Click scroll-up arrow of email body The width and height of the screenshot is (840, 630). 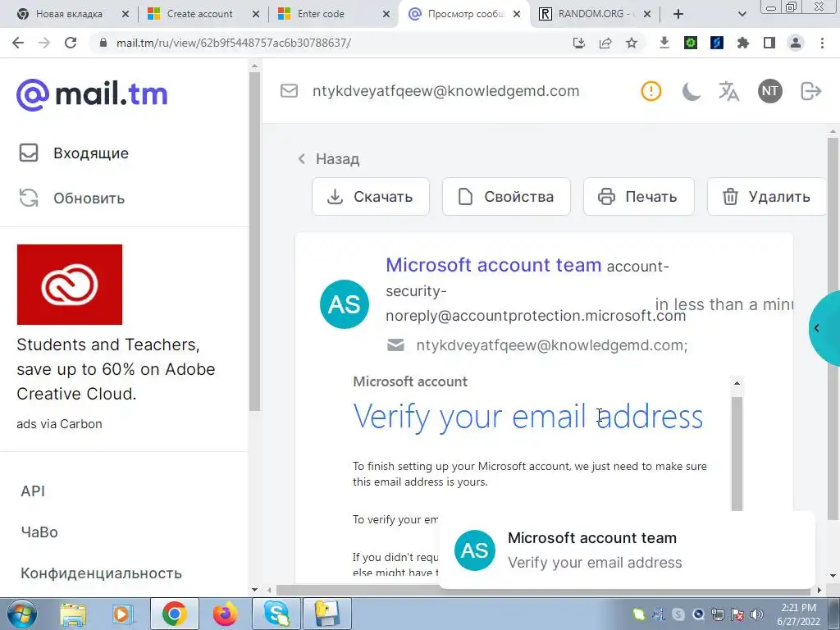(x=737, y=383)
